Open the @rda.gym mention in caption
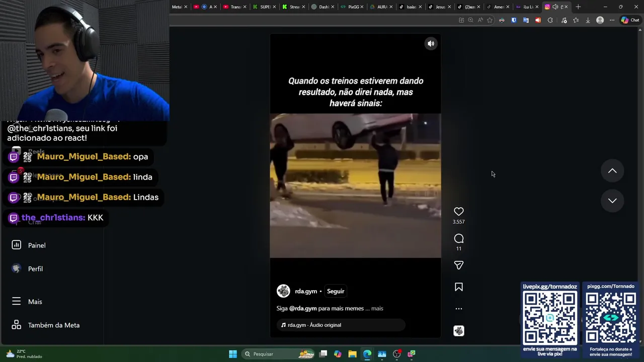The height and width of the screenshot is (362, 644). click(x=303, y=308)
